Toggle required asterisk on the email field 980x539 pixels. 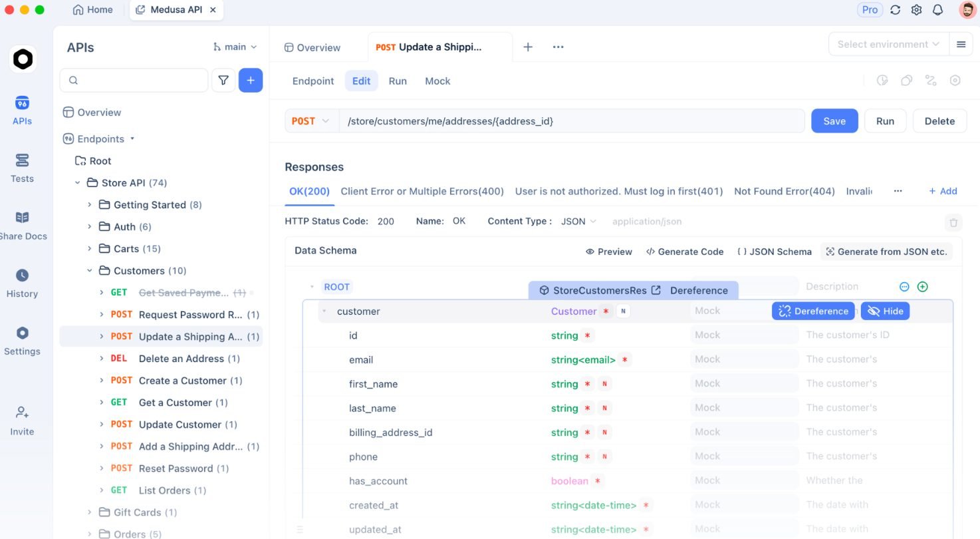624,360
